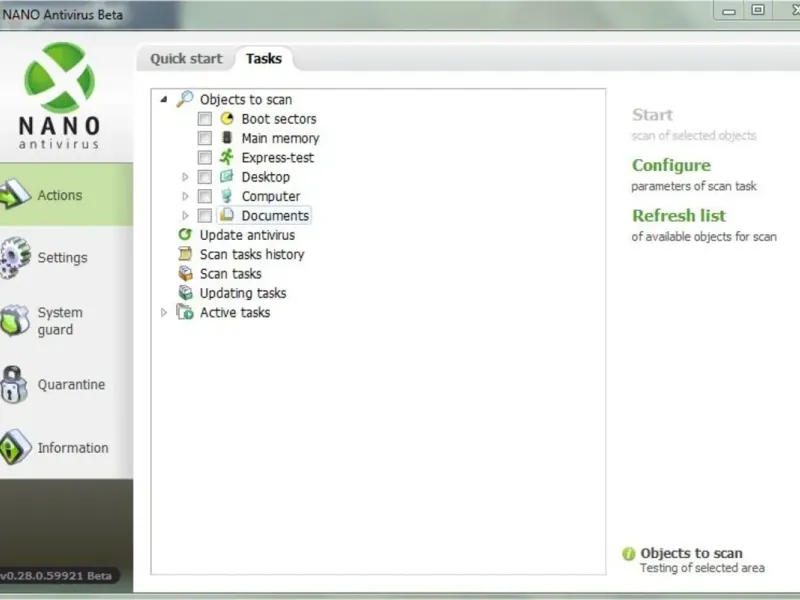Screen dimensions: 800x600
Task: Expand the Documents tree node
Action: pos(185,215)
